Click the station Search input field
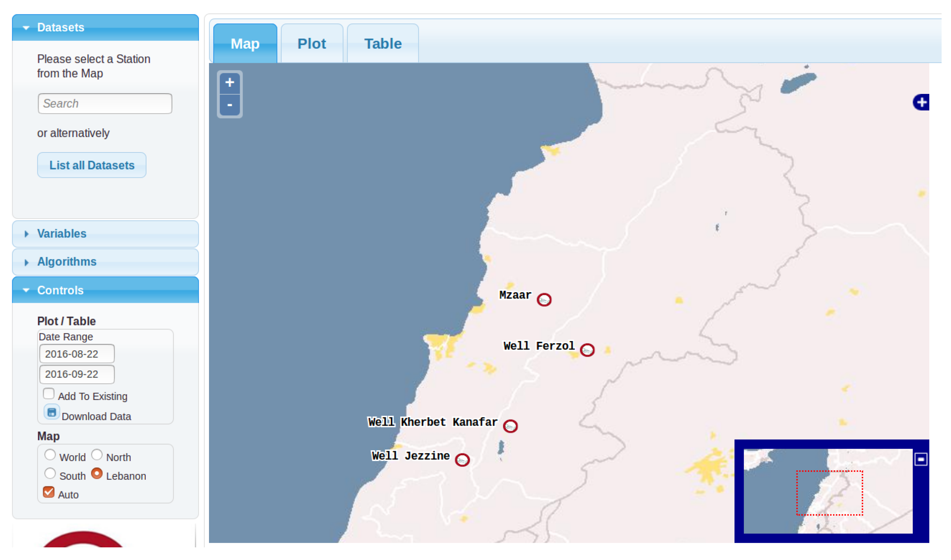Image resolution: width=951 pixels, height=560 pixels. (106, 104)
